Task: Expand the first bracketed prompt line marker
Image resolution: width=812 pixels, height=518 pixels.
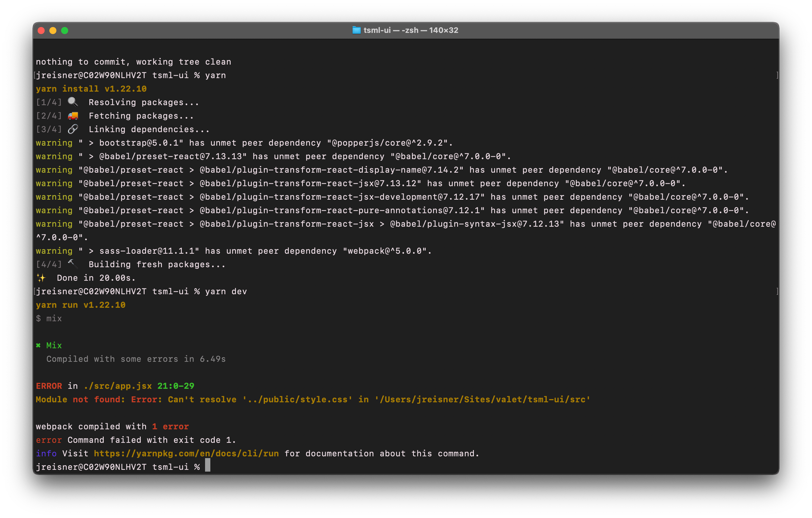Action: (35, 75)
